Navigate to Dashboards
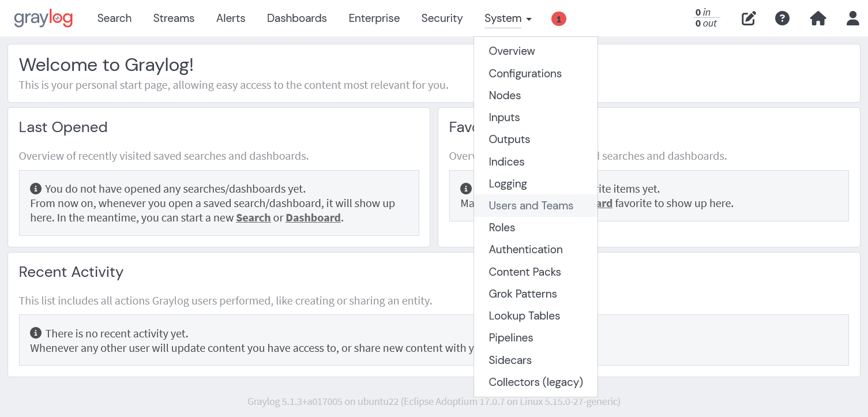 click(297, 18)
